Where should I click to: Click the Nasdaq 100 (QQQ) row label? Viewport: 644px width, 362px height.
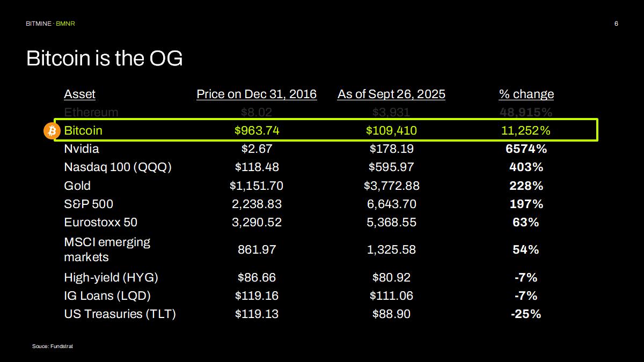[x=118, y=167]
